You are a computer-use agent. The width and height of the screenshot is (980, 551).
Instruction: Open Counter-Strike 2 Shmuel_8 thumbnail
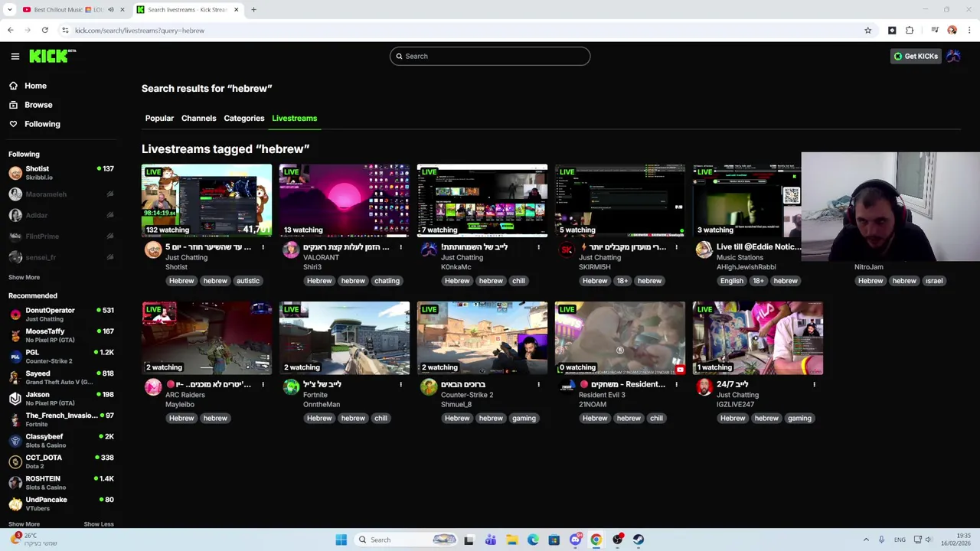(x=482, y=338)
